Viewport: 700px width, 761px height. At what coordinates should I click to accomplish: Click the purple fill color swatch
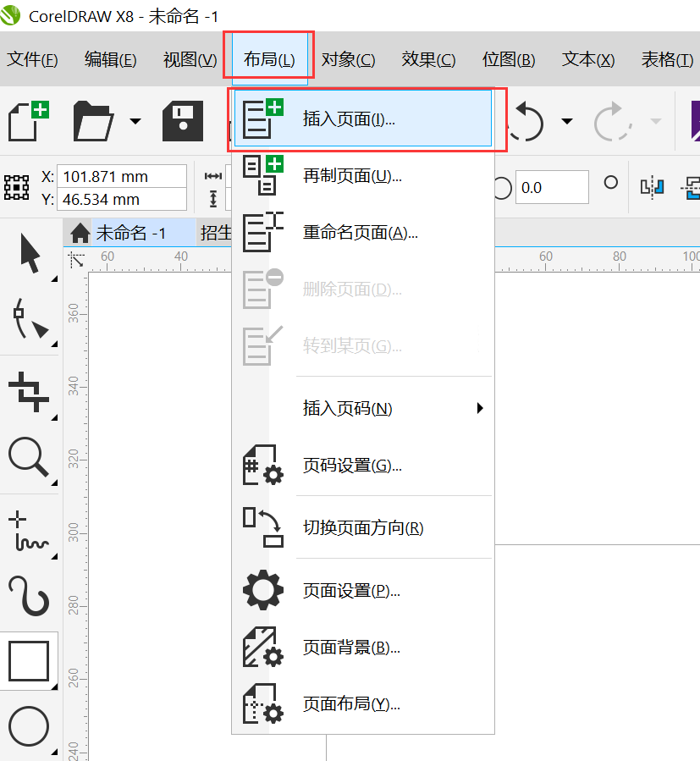[695, 120]
